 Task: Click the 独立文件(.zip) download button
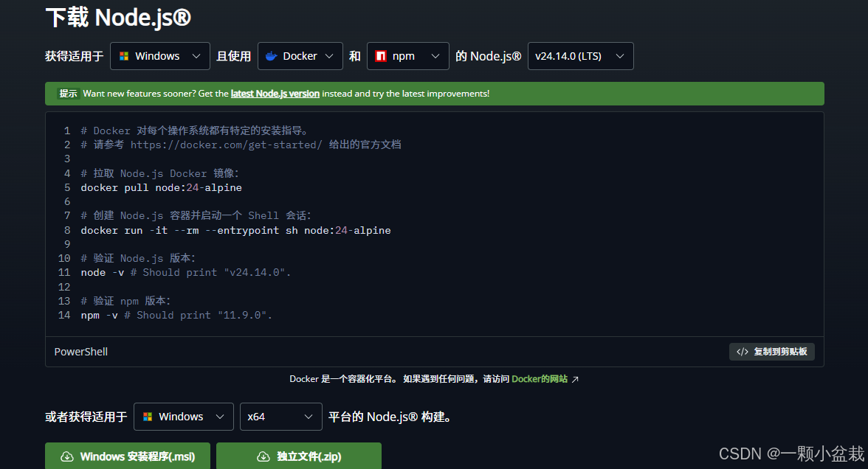298,456
